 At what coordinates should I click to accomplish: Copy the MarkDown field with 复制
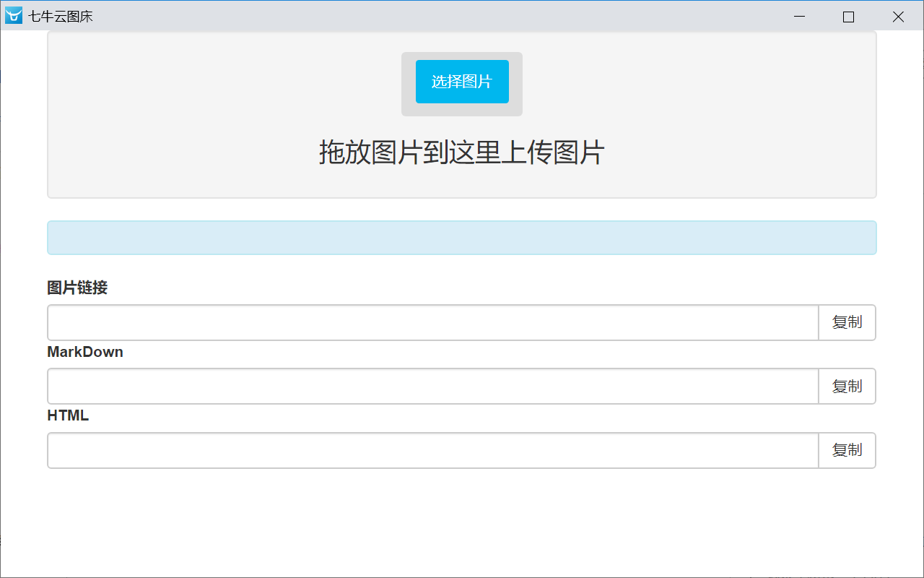coord(847,386)
